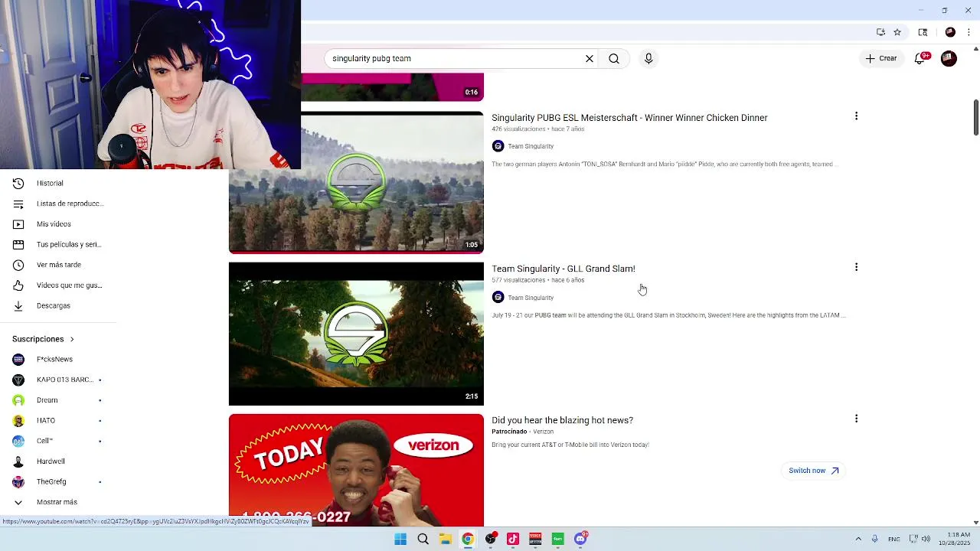Open options for Team Singularity GLL Grand Slam video
Viewport: 980px width, 551px height.
click(x=856, y=267)
